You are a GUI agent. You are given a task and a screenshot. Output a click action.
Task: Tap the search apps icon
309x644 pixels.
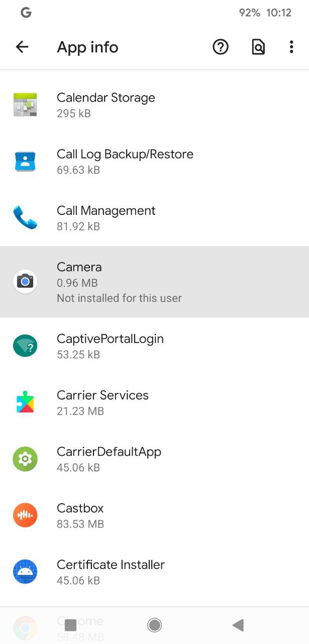pos(258,47)
